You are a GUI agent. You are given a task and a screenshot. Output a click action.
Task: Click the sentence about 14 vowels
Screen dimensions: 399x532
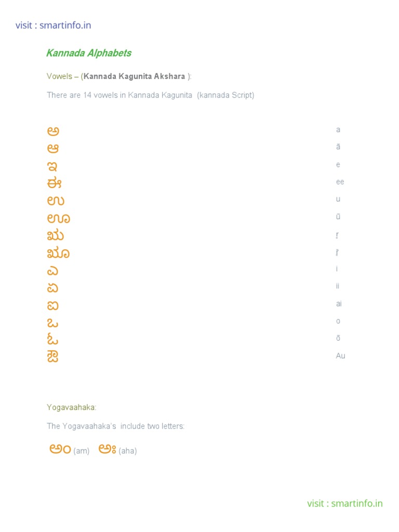tap(150, 95)
